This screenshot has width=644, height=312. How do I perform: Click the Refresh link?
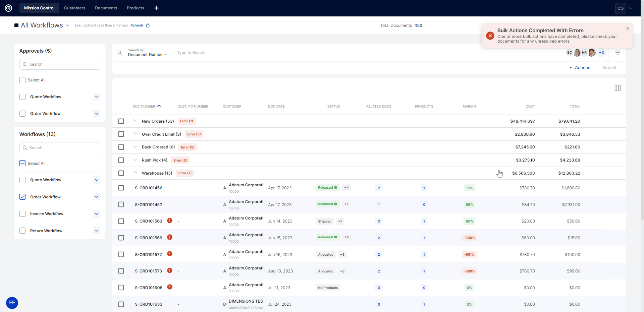click(x=137, y=25)
